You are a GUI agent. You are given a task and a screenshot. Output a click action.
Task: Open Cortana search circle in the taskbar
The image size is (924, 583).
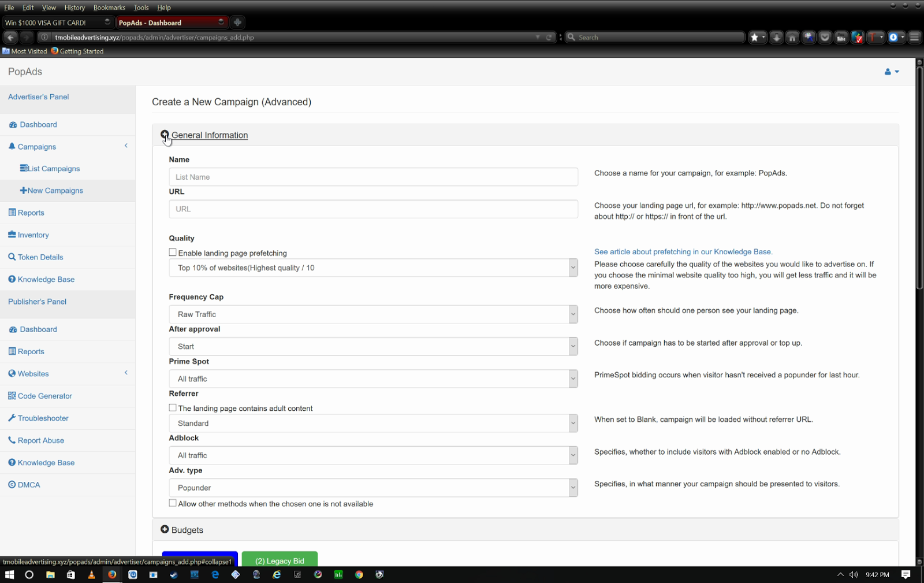point(29,574)
